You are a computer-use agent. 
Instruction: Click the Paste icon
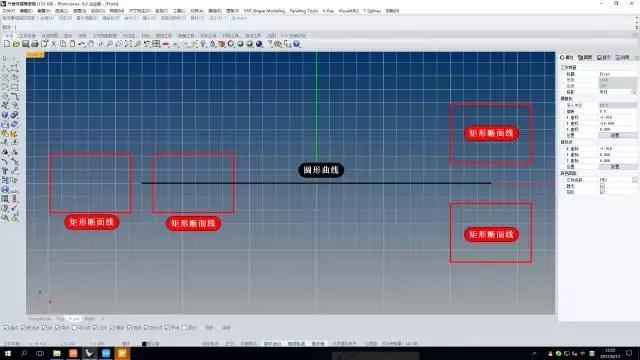point(72,44)
